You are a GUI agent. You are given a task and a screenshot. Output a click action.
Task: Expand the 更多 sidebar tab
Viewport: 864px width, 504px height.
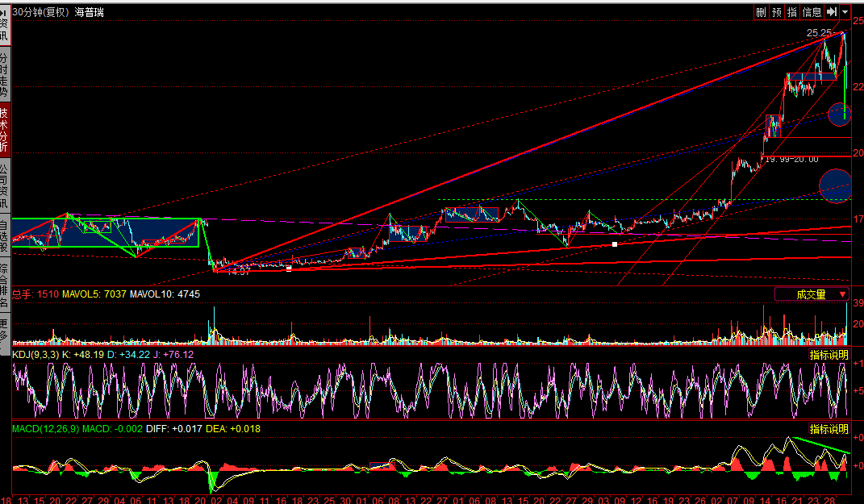[5, 328]
